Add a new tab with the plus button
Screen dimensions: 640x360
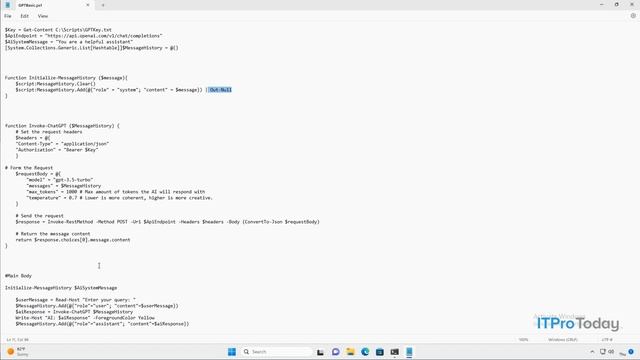coord(103,5)
